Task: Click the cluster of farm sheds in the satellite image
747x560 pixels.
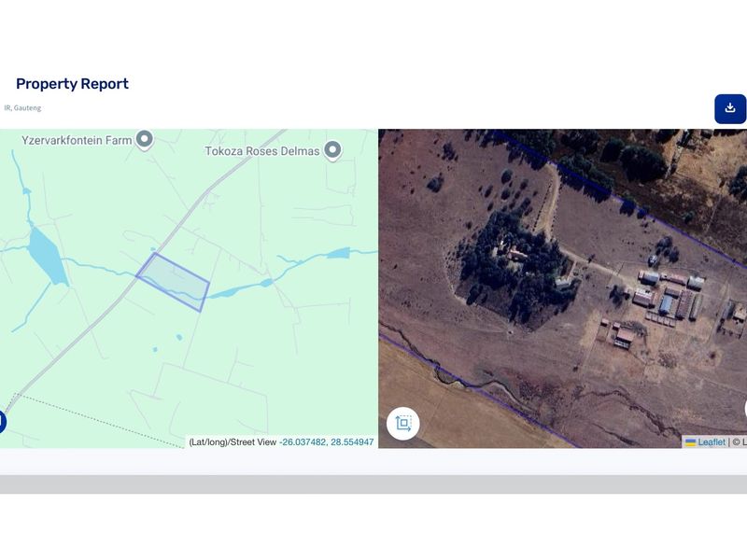Action: 667,297
